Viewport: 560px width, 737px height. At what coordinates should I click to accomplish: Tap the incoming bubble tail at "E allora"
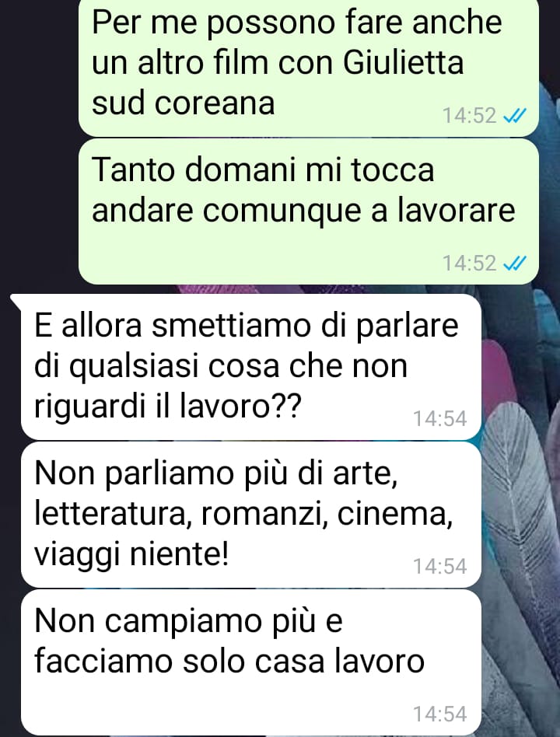[16, 301]
